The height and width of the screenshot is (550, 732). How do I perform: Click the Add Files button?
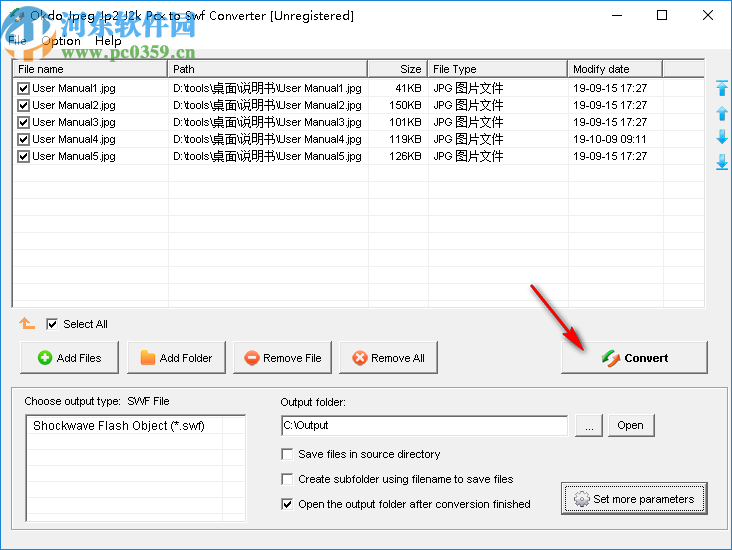click(70, 358)
